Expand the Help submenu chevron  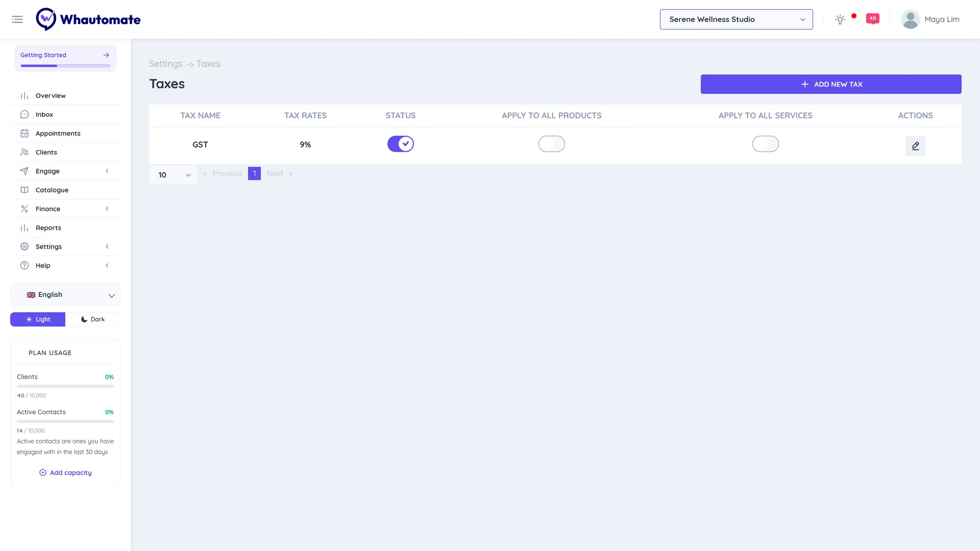pos(107,265)
